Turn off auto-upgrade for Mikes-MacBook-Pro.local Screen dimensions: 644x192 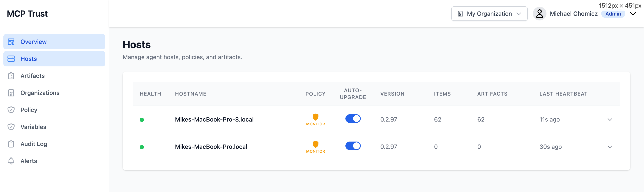(x=353, y=146)
